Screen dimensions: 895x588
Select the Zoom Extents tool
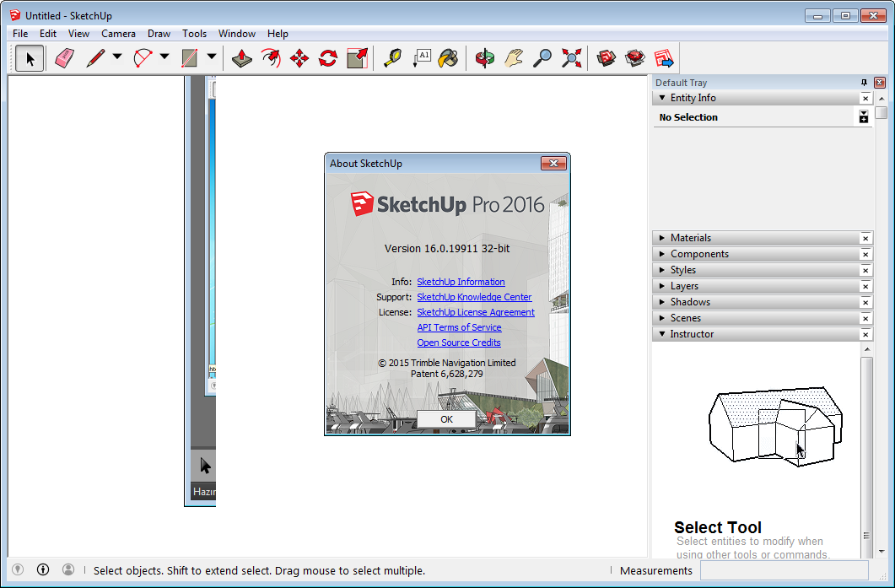[x=571, y=58]
